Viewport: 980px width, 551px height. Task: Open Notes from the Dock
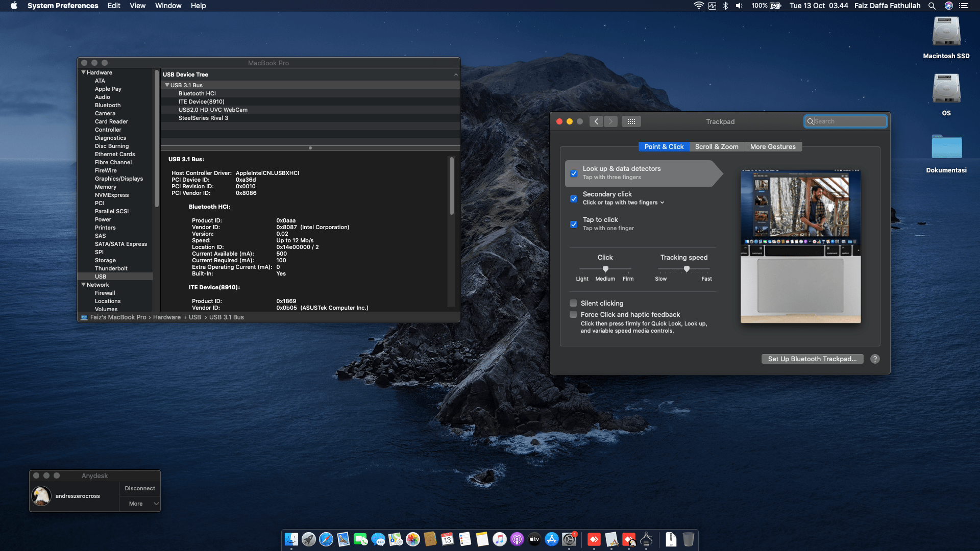click(482, 539)
